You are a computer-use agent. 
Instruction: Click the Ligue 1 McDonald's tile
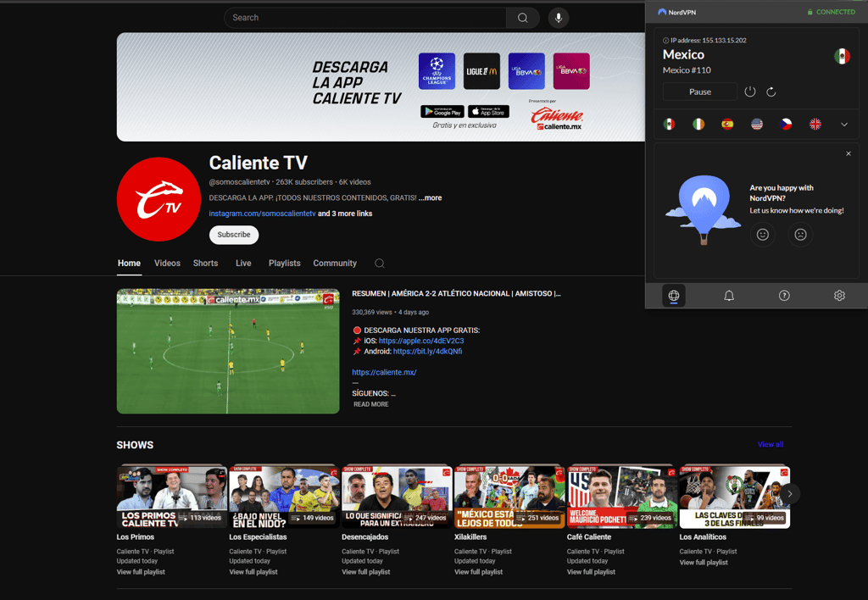pos(481,71)
